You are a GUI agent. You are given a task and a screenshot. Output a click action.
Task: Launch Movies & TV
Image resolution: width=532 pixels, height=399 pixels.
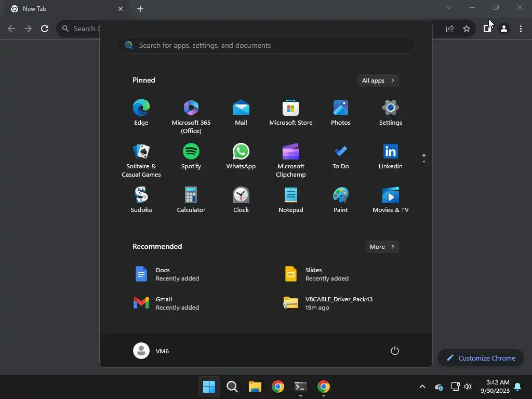pos(391,201)
